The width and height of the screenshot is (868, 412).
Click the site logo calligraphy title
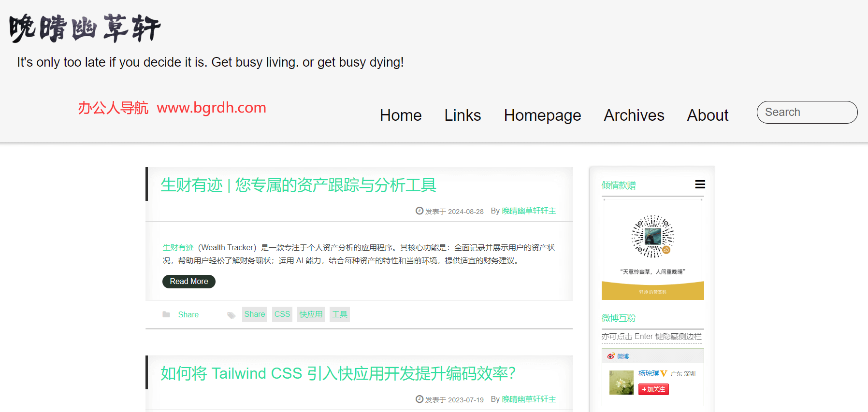click(85, 28)
